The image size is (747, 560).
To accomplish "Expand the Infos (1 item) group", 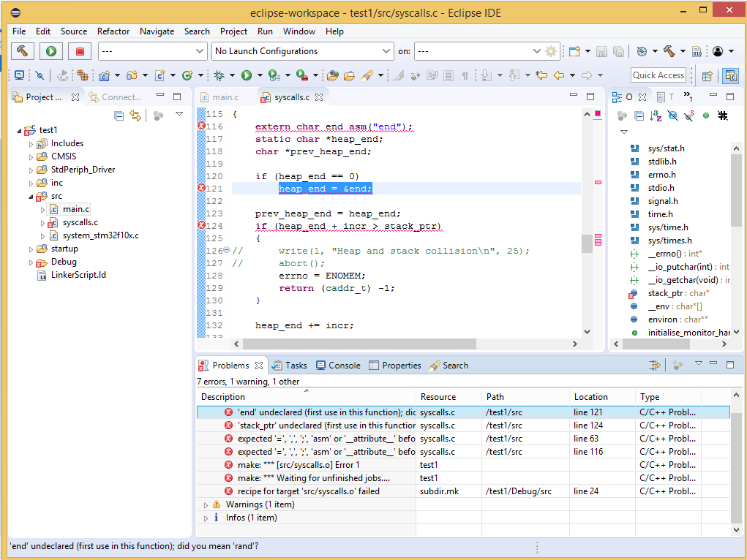I will (x=206, y=518).
